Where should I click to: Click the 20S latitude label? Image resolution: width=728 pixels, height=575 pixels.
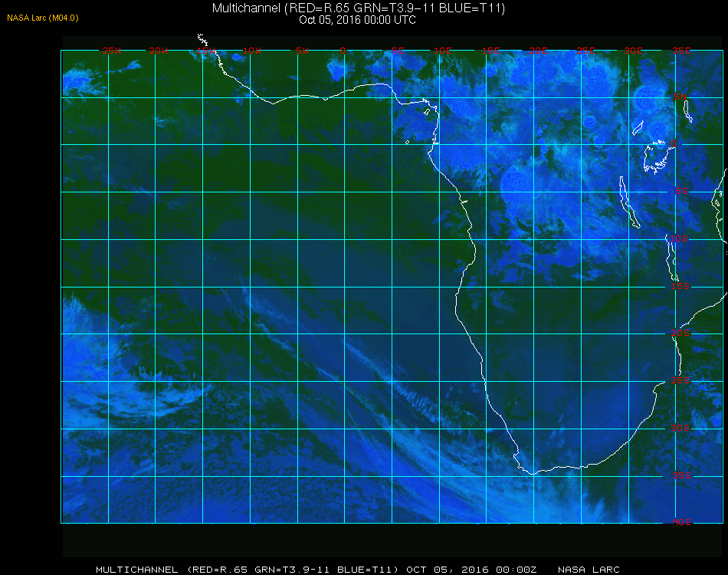(x=680, y=333)
